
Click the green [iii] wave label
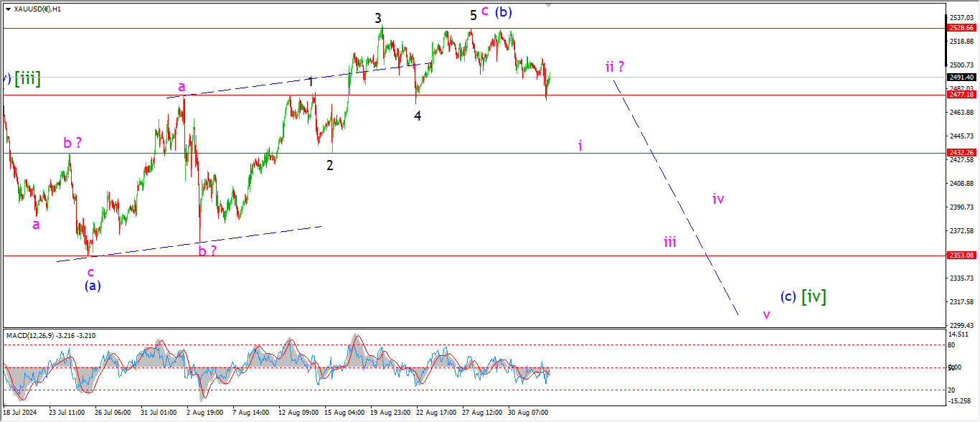[27, 79]
